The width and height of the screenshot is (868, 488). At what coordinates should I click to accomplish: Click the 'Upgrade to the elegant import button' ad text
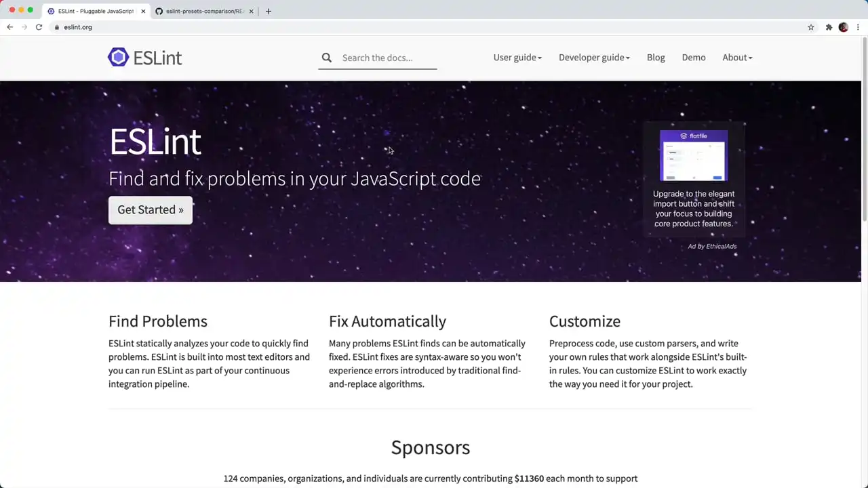pyautogui.click(x=694, y=209)
